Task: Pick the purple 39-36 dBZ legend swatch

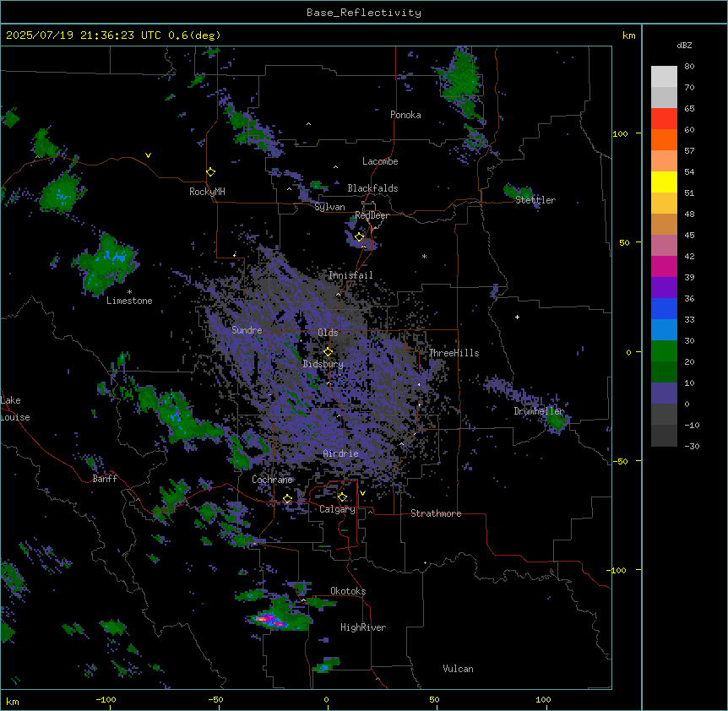Action: click(664, 288)
